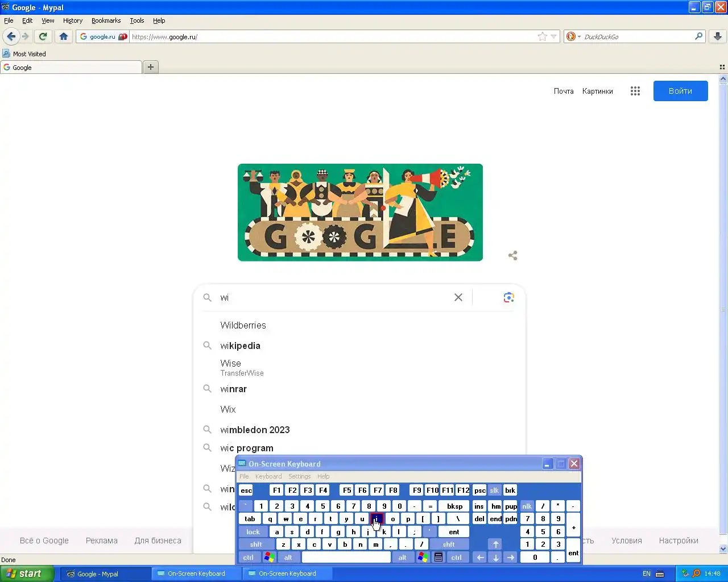Toggle the right ctrl key

(457, 558)
